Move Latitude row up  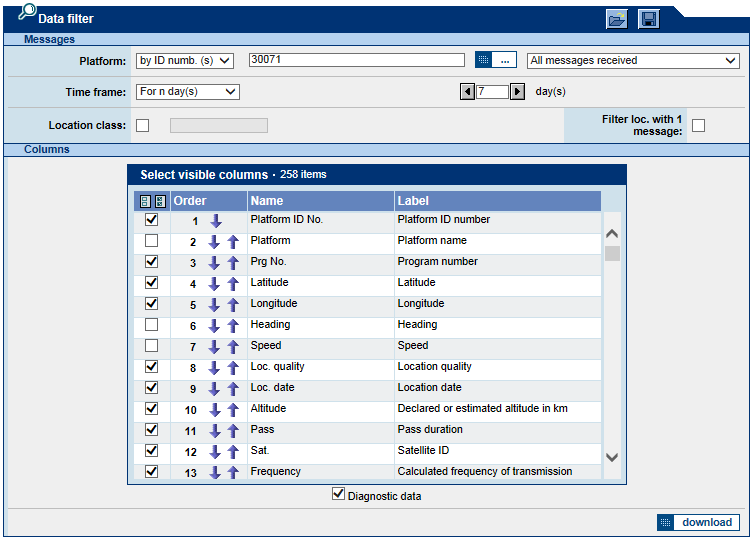pos(233,284)
